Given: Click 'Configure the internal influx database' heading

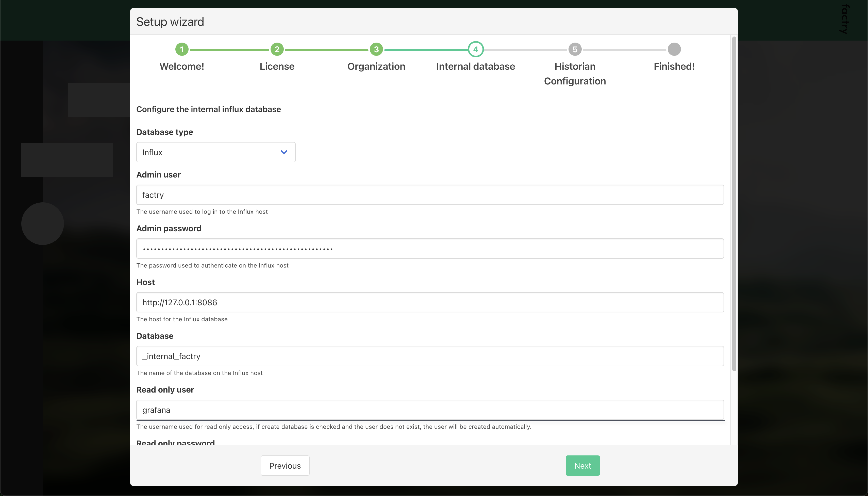Looking at the screenshot, I should point(209,109).
